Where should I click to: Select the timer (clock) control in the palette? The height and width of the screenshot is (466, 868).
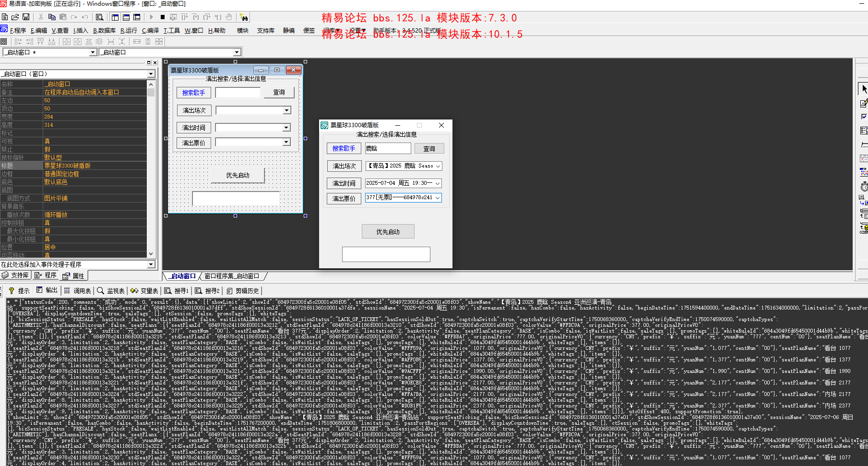coord(864,186)
